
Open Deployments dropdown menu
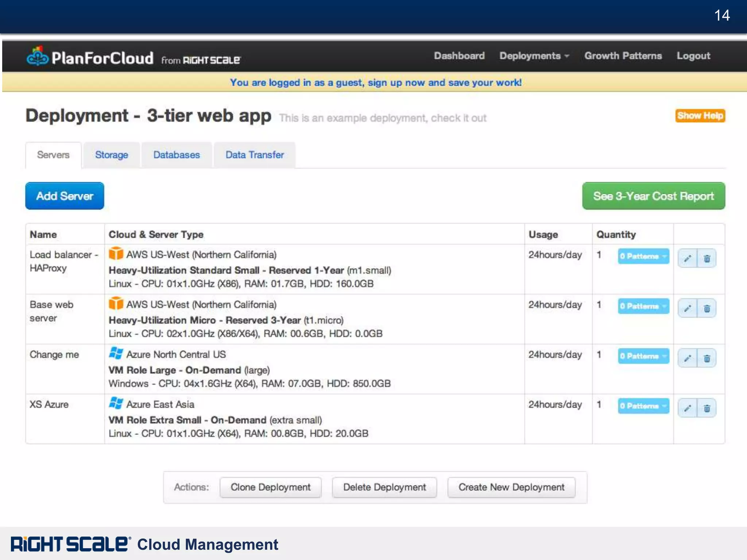pos(534,56)
